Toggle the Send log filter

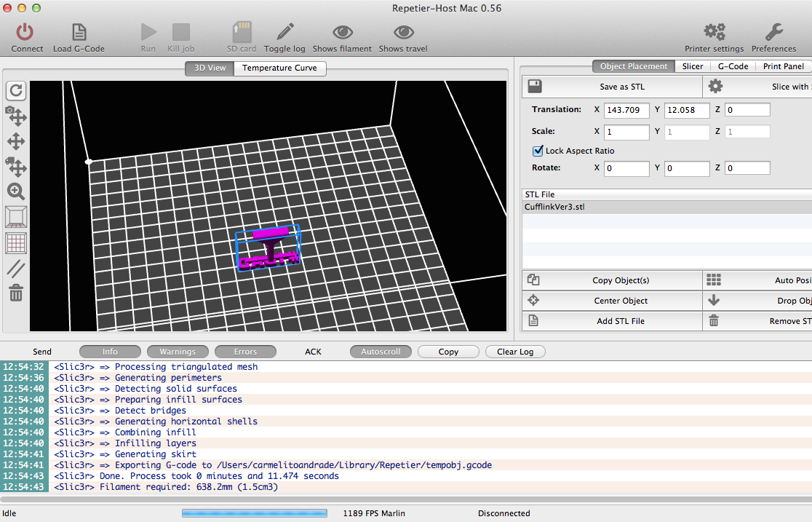pos(42,352)
